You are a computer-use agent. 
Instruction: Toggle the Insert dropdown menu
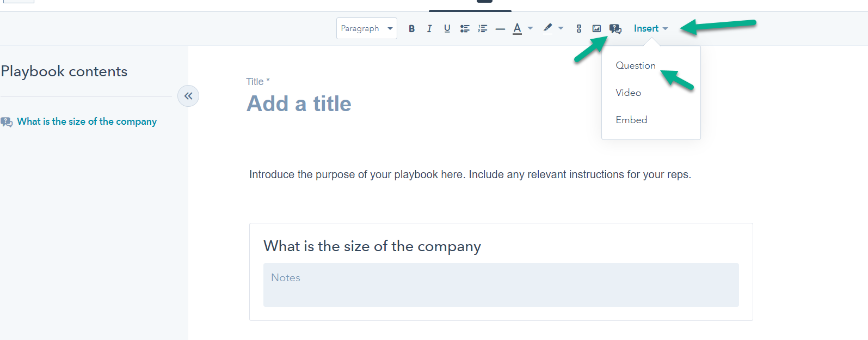coord(651,28)
